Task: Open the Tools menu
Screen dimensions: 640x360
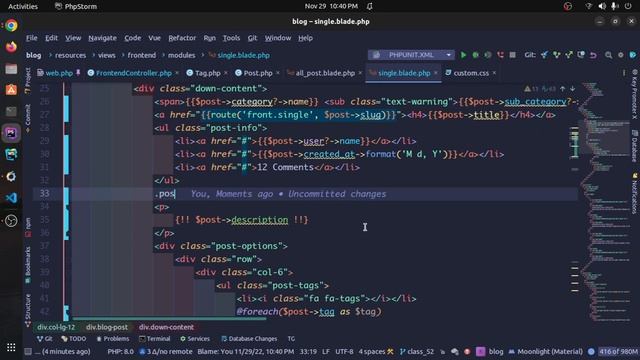Action: (x=231, y=38)
